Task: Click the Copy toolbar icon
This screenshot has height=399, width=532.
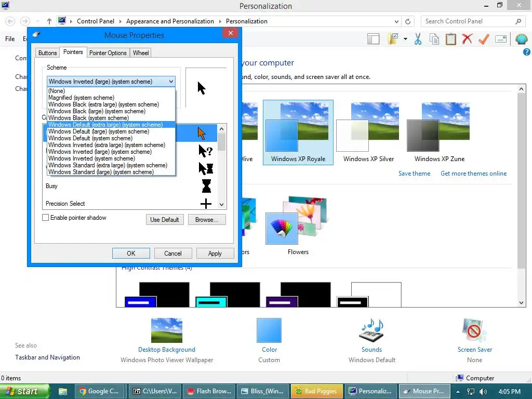Action: [434, 39]
